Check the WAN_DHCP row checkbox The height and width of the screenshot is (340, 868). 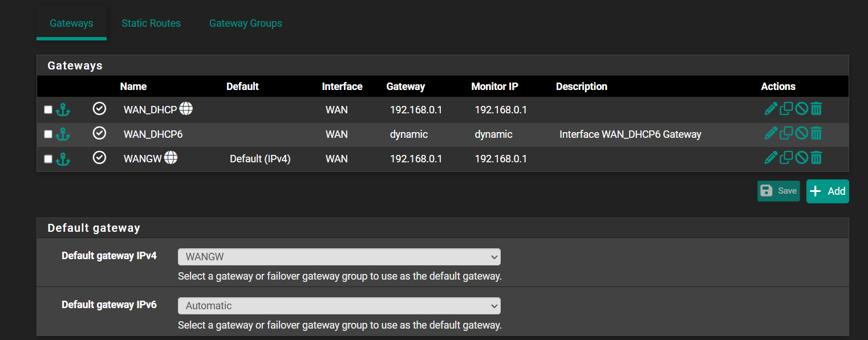[48, 109]
